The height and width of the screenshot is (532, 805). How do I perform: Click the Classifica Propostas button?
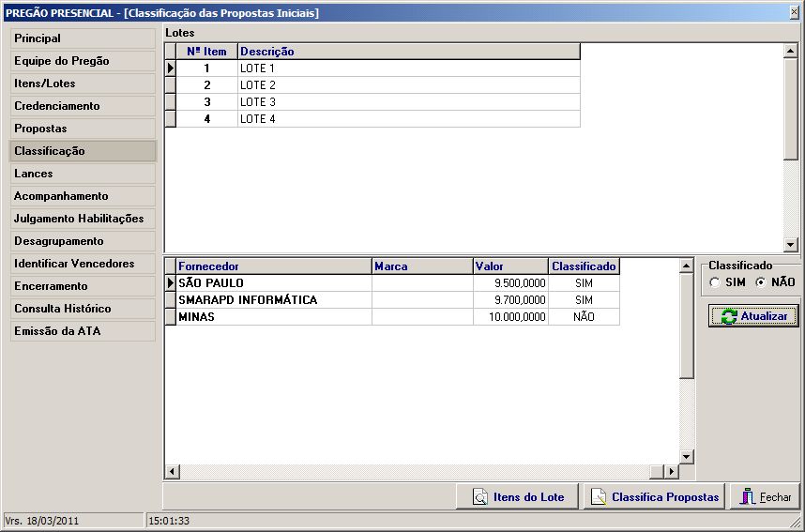point(654,496)
